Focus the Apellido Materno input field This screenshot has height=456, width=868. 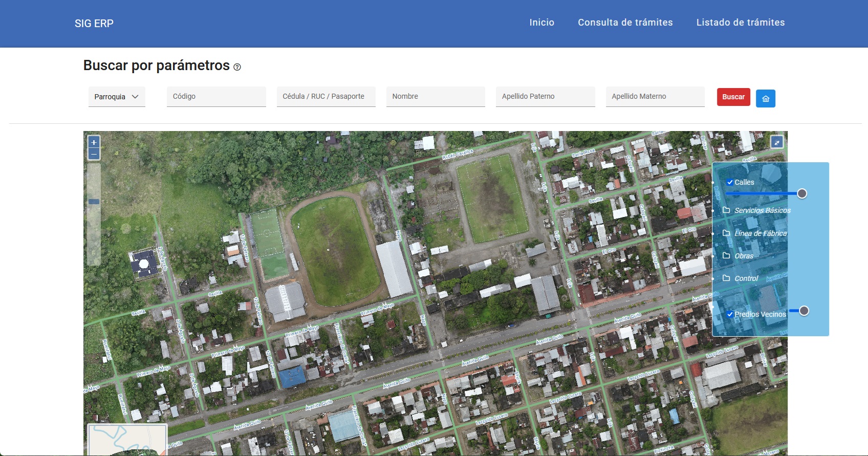[655, 97]
